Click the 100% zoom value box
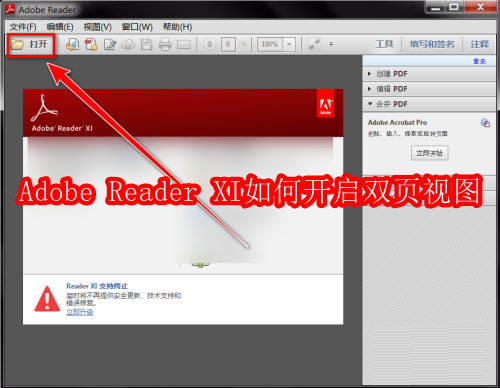Screen dimensions: 500x388 click(270, 44)
